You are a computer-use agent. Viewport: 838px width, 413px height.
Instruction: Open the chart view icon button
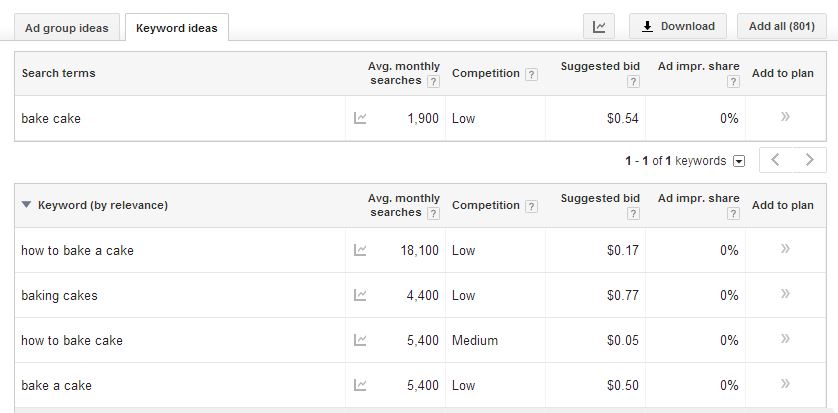coord(599,27)
